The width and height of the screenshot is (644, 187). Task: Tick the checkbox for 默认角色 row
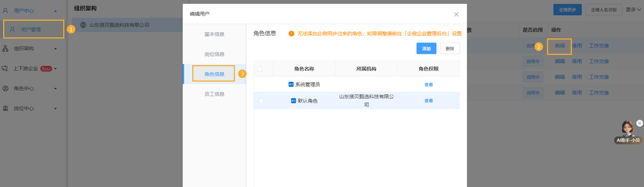coord(261,101)
